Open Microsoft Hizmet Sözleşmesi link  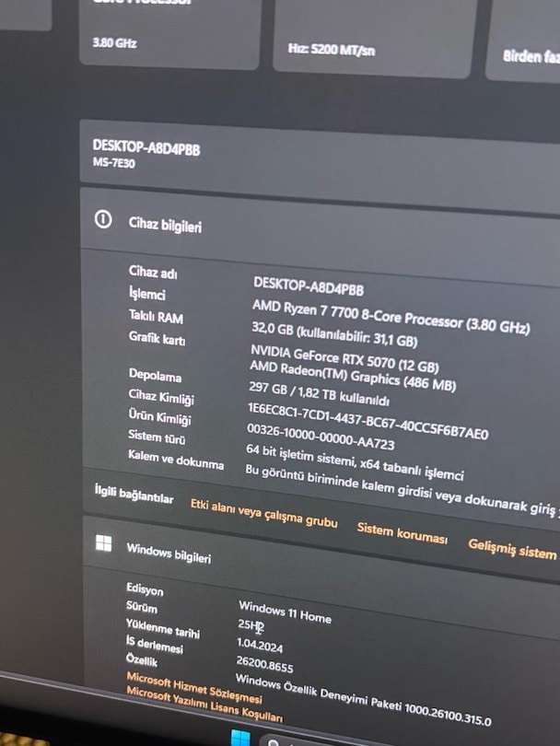pyautogui.click(x=194, y=688)
